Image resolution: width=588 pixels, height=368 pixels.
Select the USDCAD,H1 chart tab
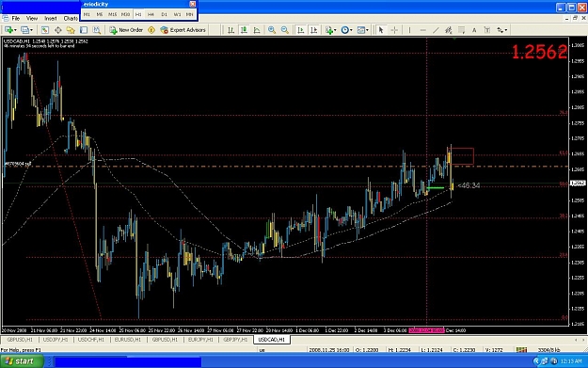click(272, 340)
